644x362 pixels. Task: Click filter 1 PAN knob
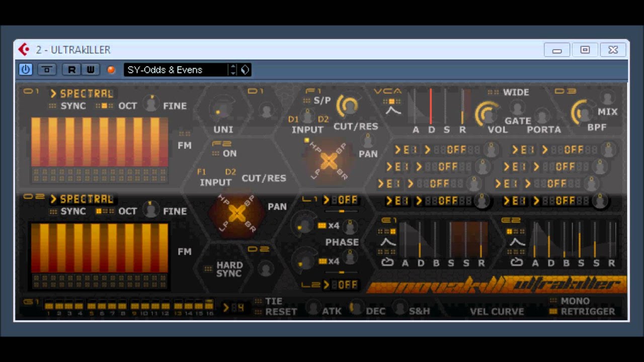[368, 140]
